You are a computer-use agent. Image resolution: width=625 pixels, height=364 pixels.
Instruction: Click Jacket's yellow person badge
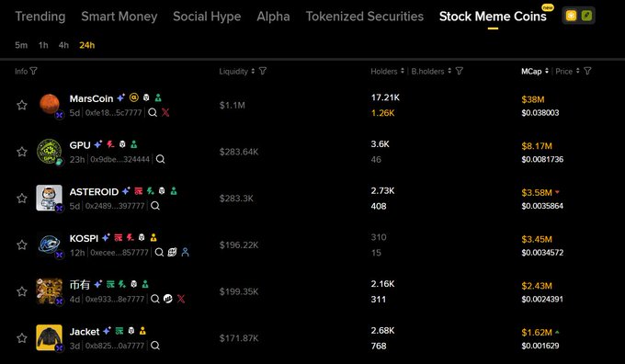tap(142, 331)
